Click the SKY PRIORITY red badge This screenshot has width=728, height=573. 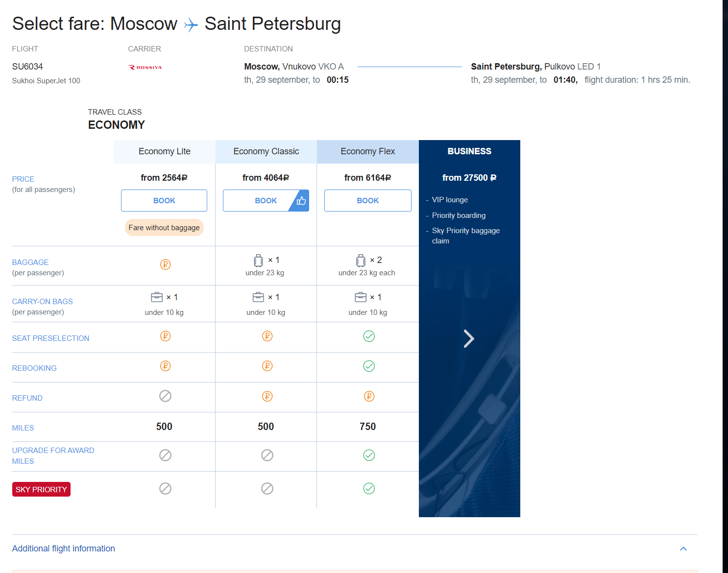tap(41, 489)
